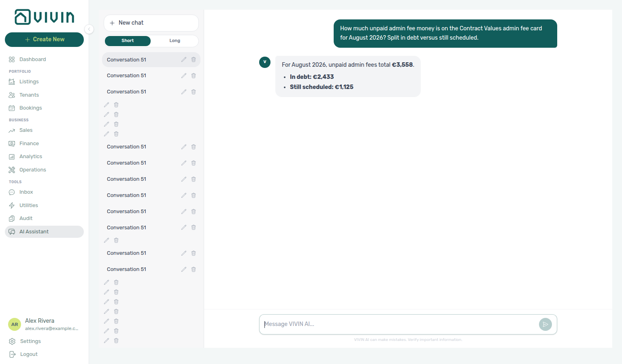Select AI Assistant in the sidebar
The image size is (622, 364).
click(44, 232)
